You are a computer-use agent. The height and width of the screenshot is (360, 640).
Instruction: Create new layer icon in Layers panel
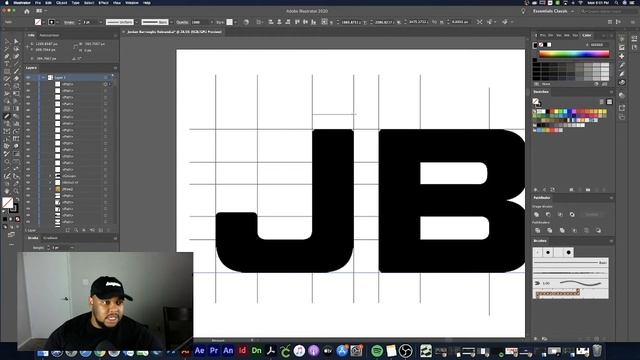tap(100, 230)
